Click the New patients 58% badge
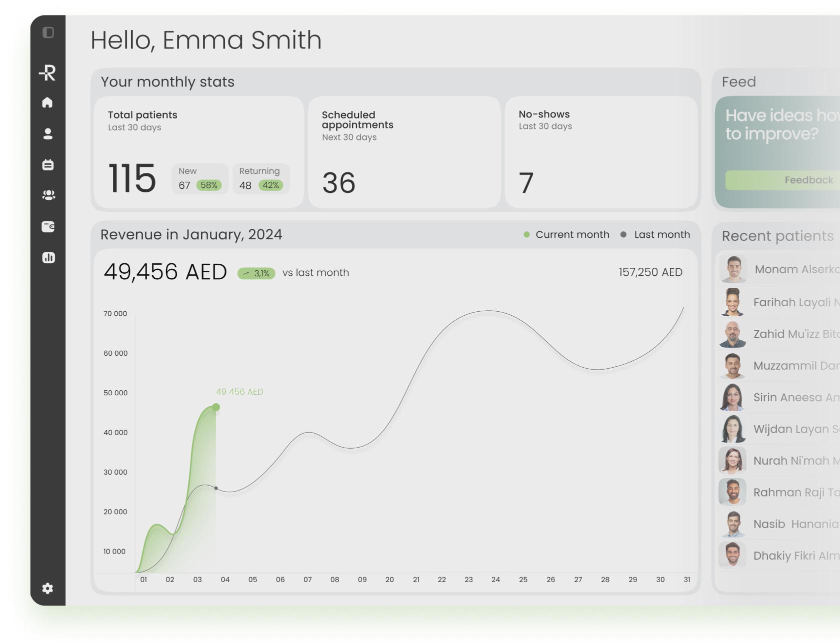840x642 pixels. (208, 185)
